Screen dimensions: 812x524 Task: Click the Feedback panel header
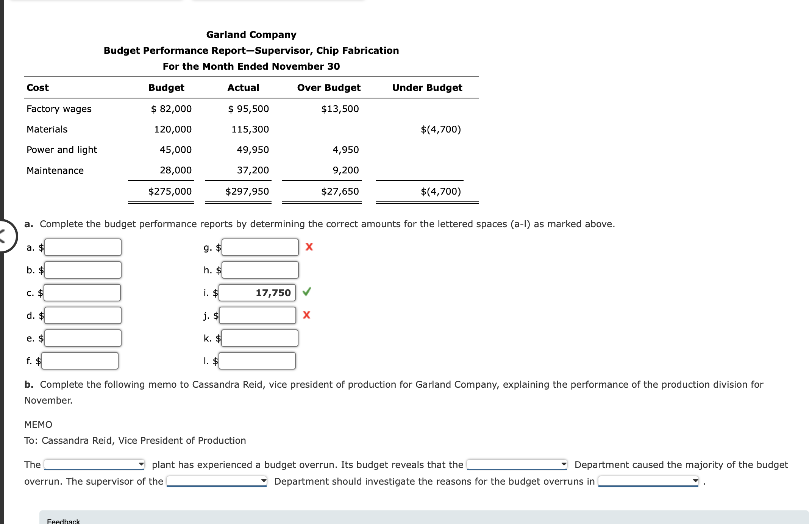pyautogui.click(x=63, y=521)
